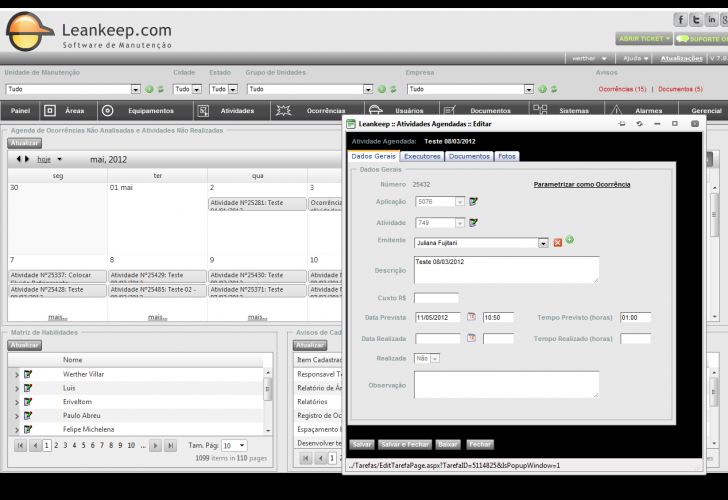Click edit icon for Paulo Abreu row
The image size is (728, 500).
[x=28, y=416]
